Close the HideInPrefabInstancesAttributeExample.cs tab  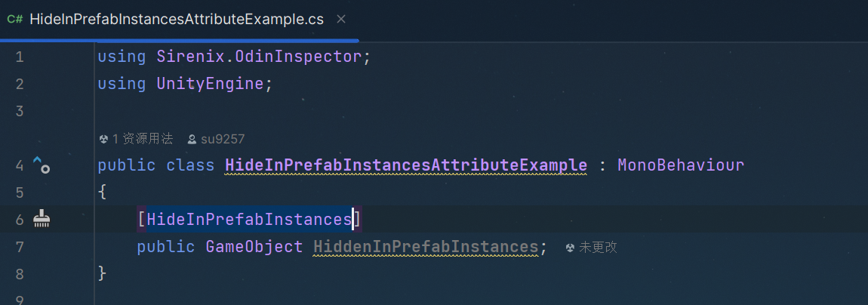(x=341, y=20)
